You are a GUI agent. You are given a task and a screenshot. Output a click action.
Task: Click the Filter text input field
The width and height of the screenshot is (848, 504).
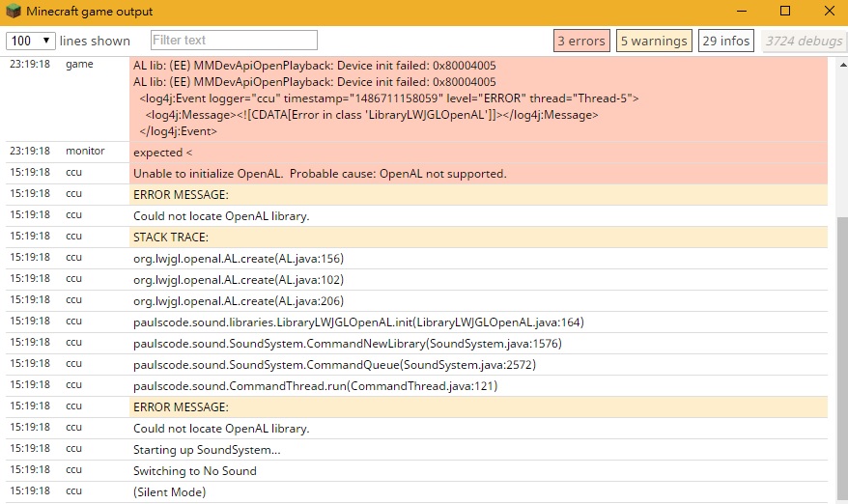tap(234, 41)
